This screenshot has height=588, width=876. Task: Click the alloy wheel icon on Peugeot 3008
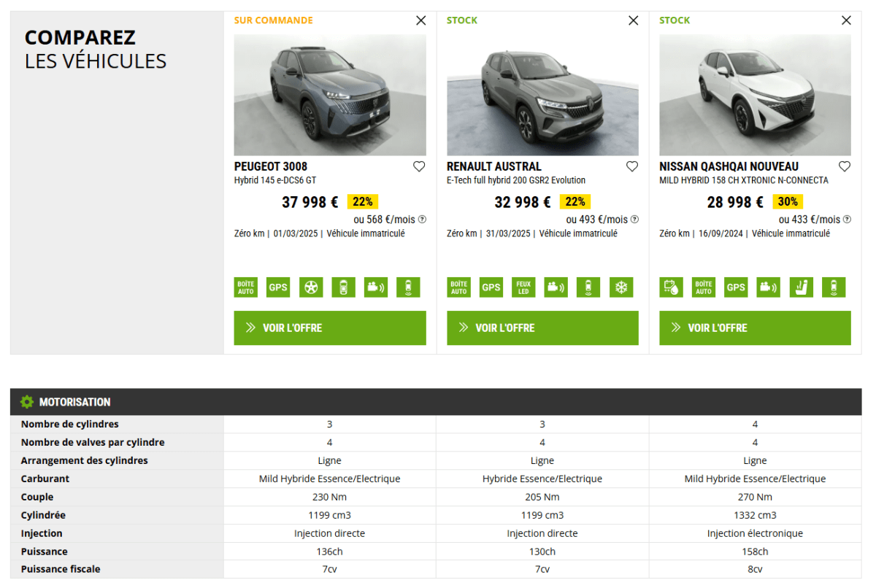(311, 287)
